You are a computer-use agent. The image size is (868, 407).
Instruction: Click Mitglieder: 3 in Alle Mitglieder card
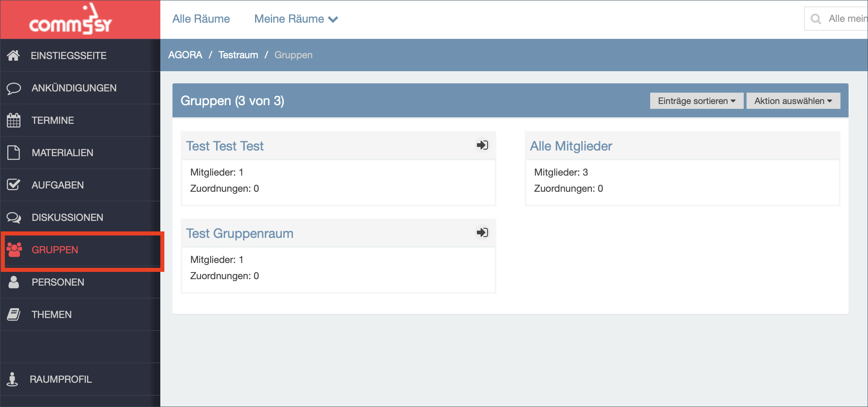(x=561, y=172)
